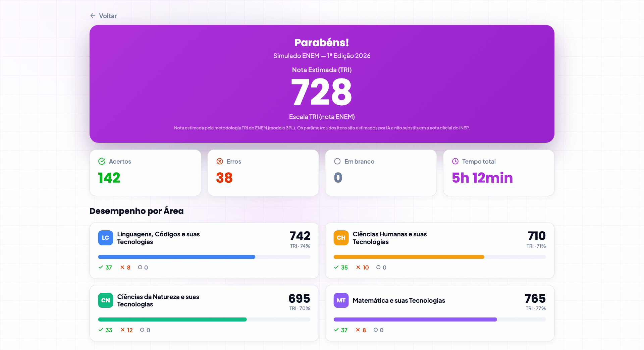Click the Ciências Humanas score 710
Image resolution: width=644 pixels, height=350 pixels.
point(537,236)
